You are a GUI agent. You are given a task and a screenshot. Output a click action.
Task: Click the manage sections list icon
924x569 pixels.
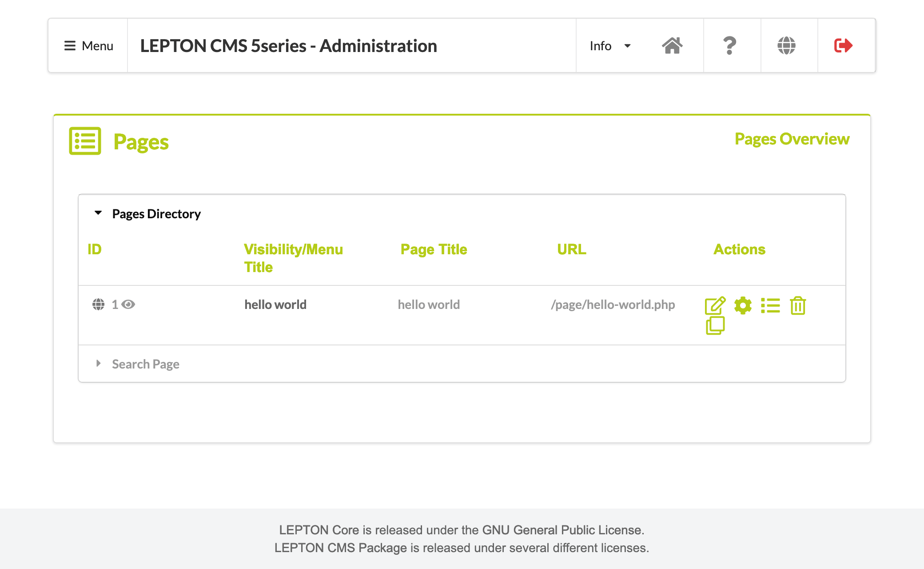[770, 305]
